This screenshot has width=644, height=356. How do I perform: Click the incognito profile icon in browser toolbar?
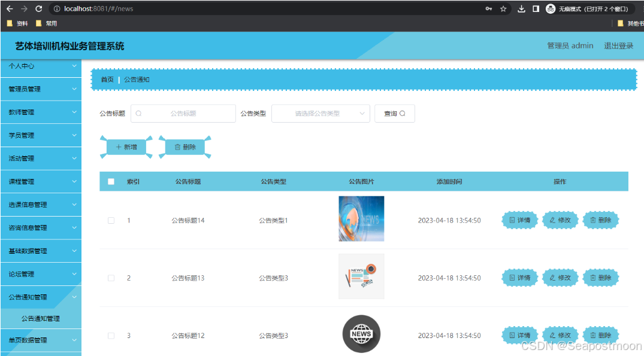[x=549, y=9]
